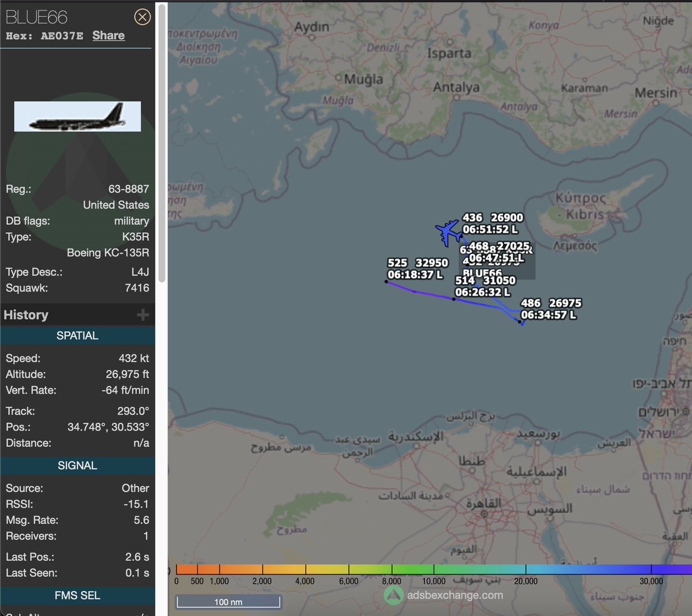The image size is (692, 616).
Task: Click the Muğla city label on the map
Action: click(363, 80)
